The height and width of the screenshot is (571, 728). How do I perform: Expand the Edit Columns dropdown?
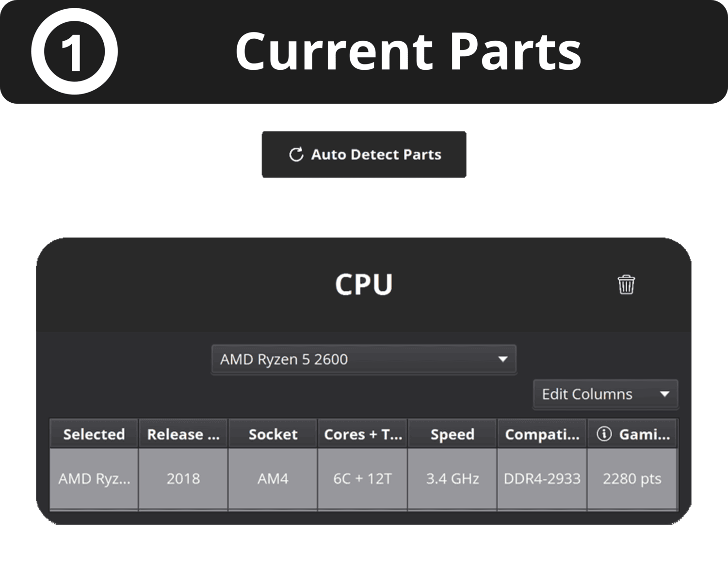pos(605,394)
